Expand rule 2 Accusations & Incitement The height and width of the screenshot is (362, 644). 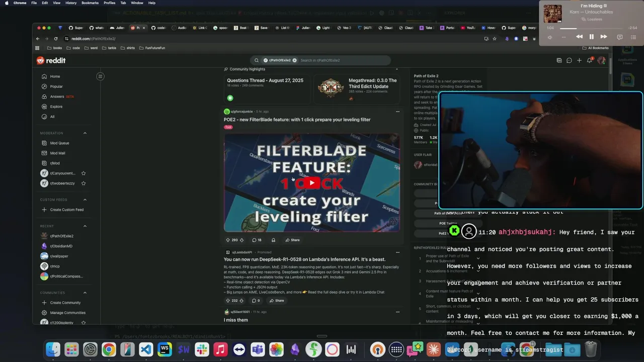click(x=478, y=271)
